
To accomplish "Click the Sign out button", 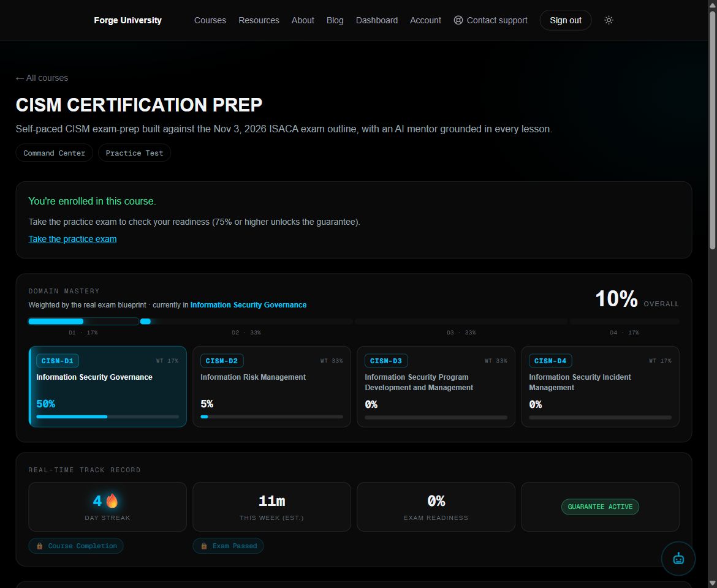I will click(x=566, y=21).
